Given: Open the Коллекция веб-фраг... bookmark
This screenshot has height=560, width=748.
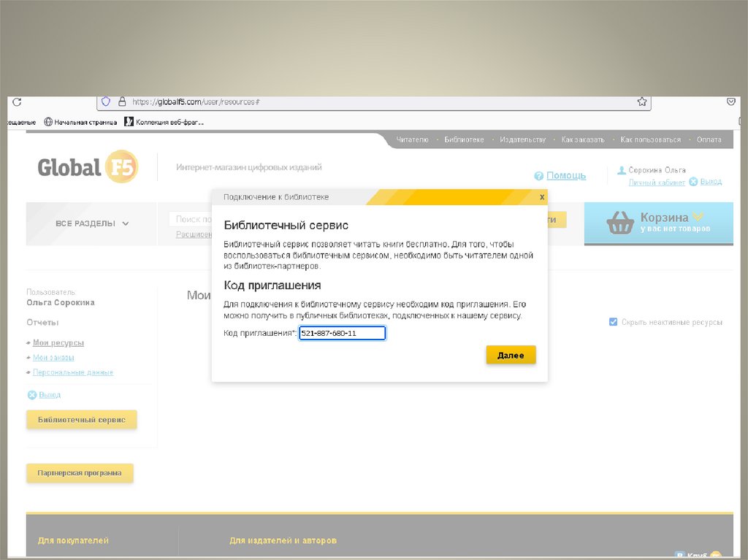Looking at the screenshot, I should pos(164,122).
